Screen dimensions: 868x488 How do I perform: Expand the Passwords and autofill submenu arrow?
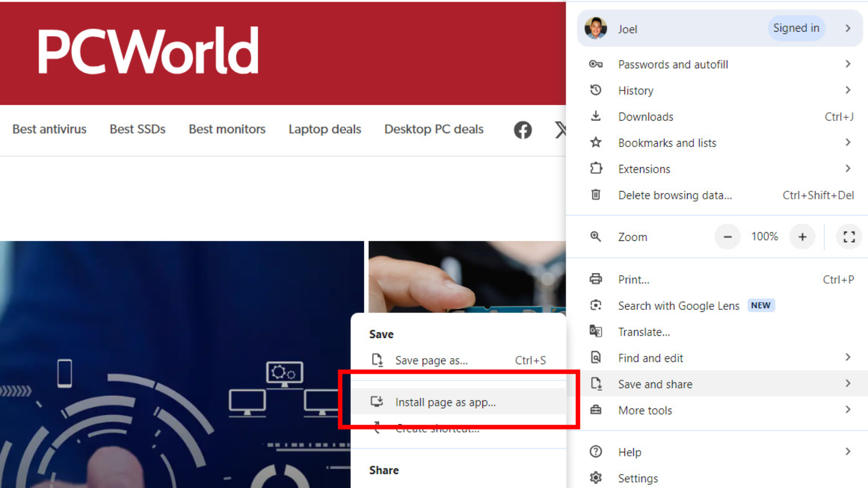click(848, 64)
